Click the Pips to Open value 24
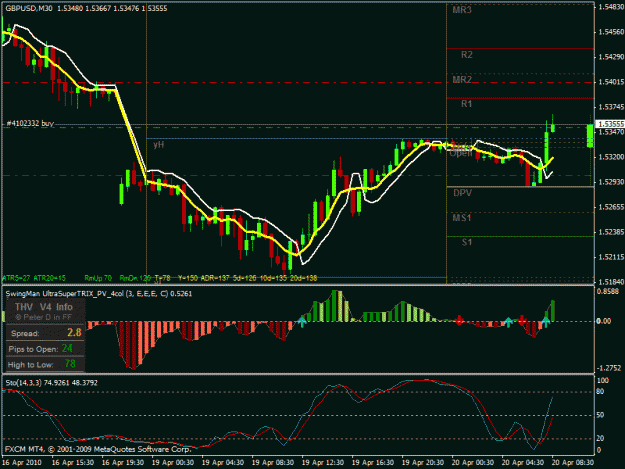Viewport: 625px width, 469px height. [x=67, y=349]
